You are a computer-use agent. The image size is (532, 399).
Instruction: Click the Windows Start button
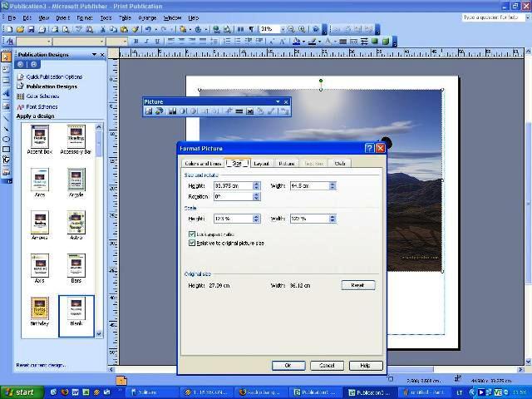tap(20, 392)
